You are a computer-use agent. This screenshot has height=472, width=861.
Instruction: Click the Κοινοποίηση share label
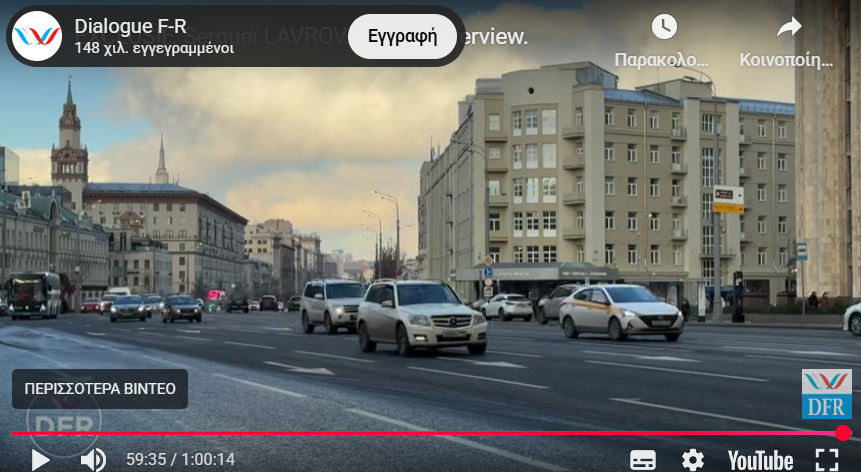click(786, 60)
